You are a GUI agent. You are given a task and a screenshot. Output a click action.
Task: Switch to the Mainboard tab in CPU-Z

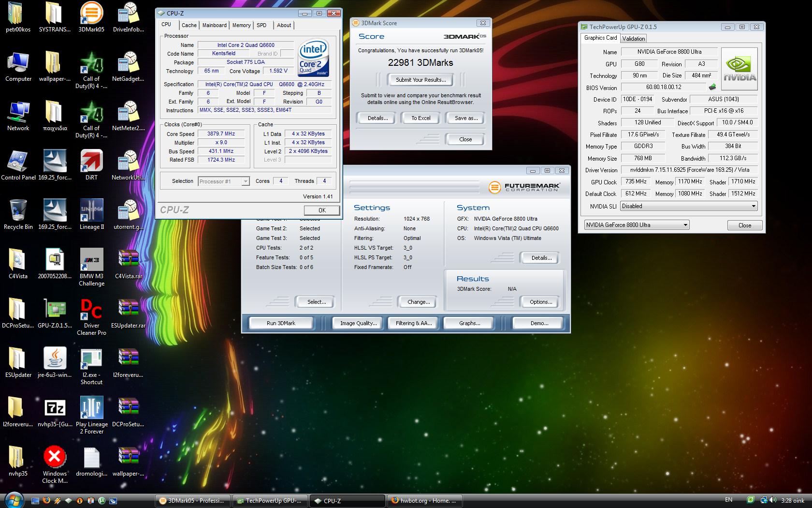tap(214, 25)
